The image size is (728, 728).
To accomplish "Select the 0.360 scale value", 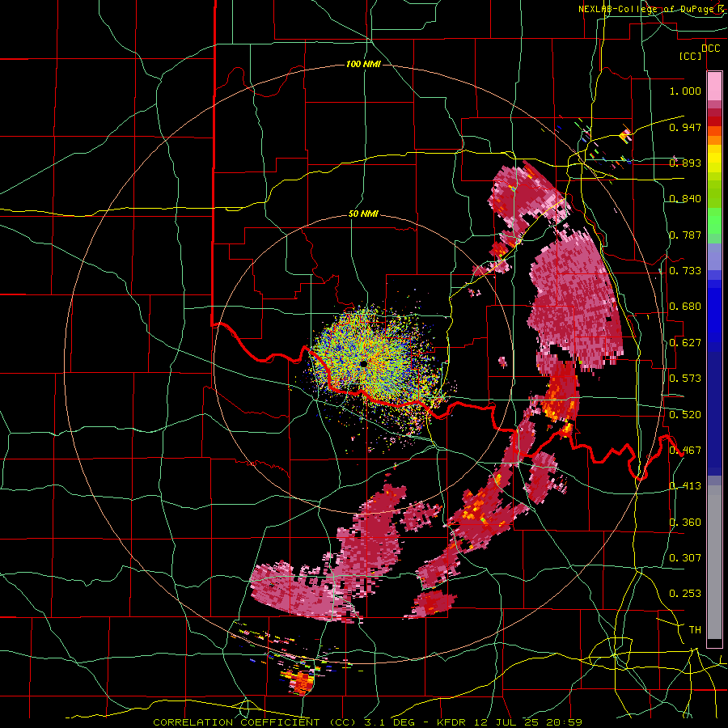I will [x=685, y=523].
